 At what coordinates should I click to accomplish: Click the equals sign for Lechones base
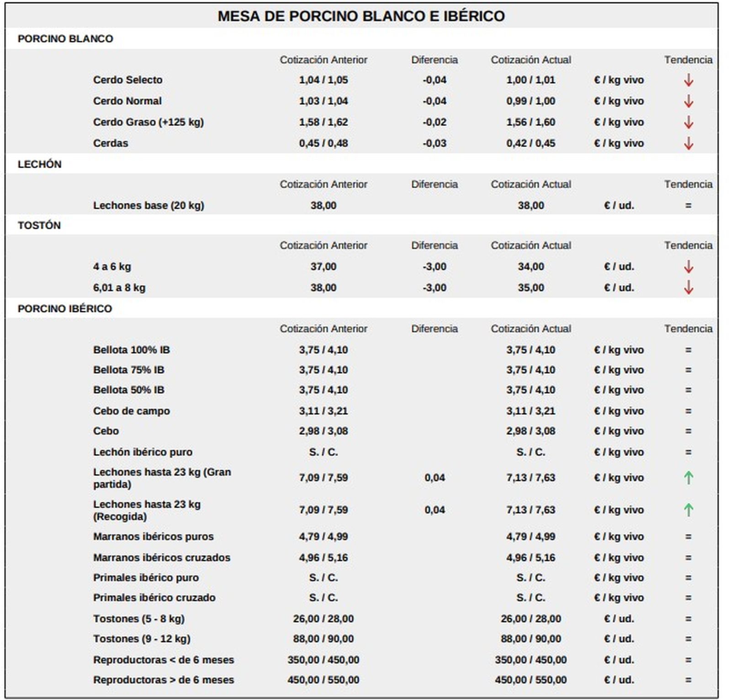(688, 206)
